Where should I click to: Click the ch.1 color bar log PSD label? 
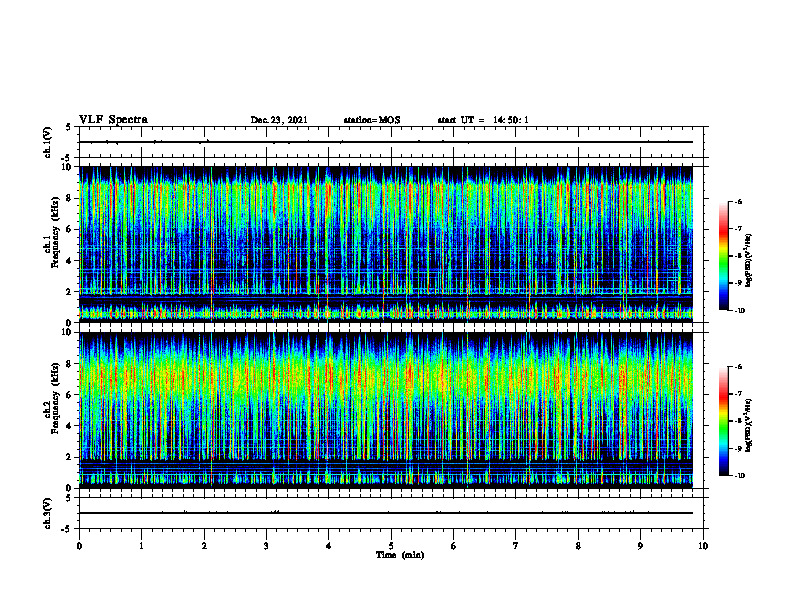[749, 261]
